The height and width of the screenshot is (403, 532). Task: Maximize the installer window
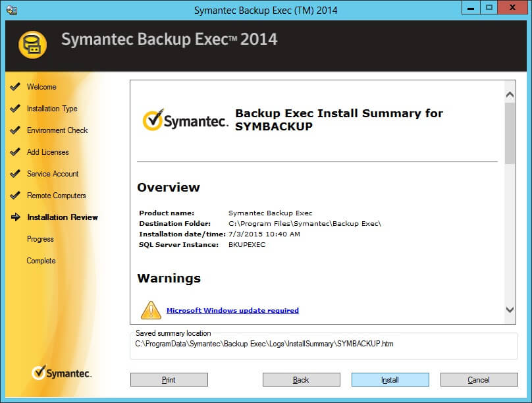coord(489,7)
